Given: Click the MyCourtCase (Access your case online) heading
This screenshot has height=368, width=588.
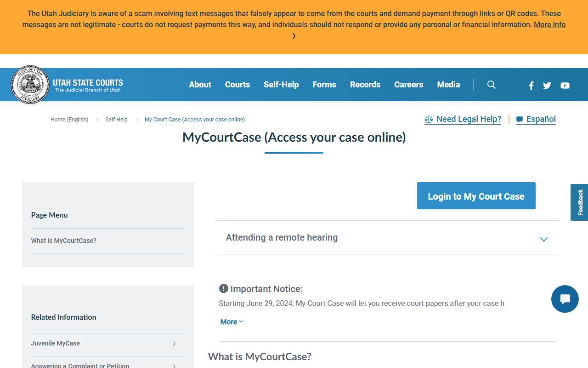Looking at the screenshot, I should [294, 137].
